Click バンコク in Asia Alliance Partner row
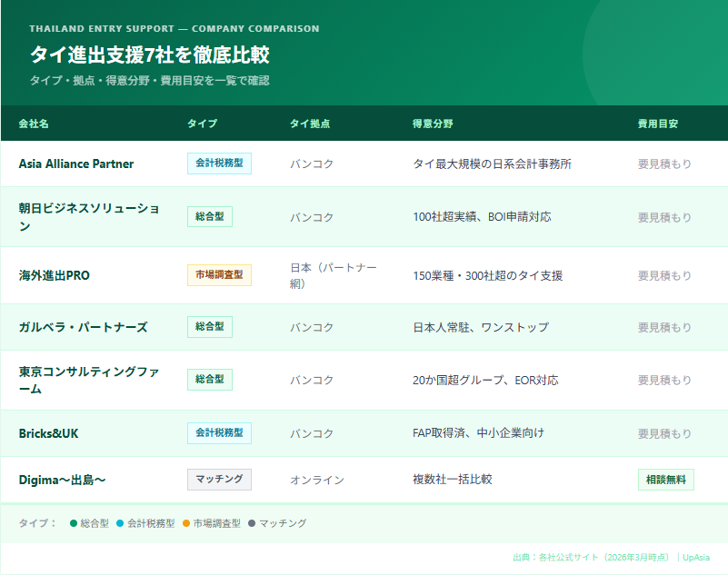 [x=312, y=164]
